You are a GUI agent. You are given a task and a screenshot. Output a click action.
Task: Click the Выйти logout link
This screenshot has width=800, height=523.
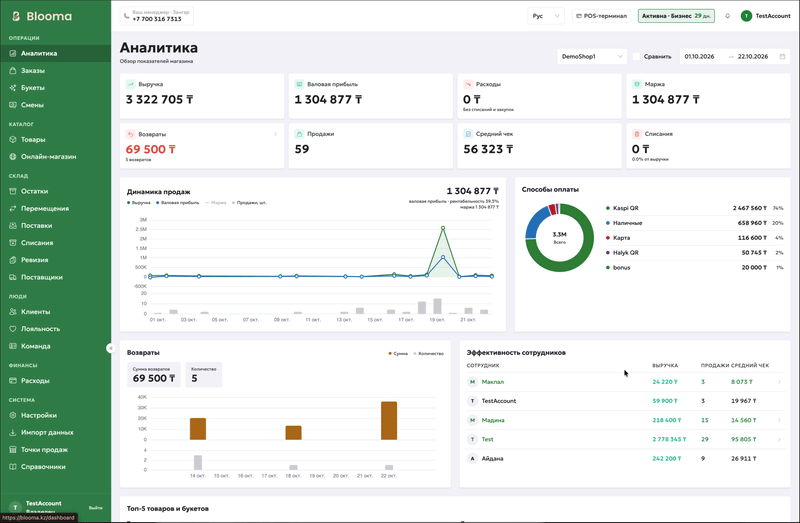pos(95,508)
